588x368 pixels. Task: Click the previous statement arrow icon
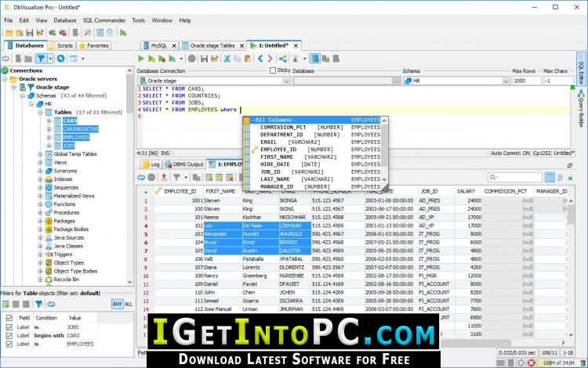click(260, 59)
